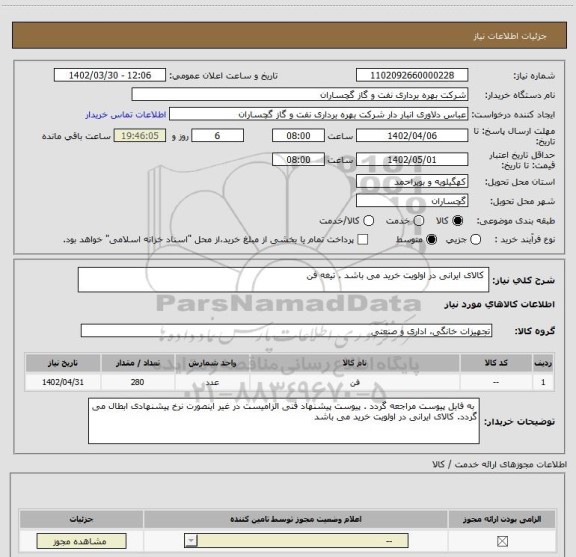
Task: Click the الزامی بودن ارائه مجوز header
Action: 502,519
